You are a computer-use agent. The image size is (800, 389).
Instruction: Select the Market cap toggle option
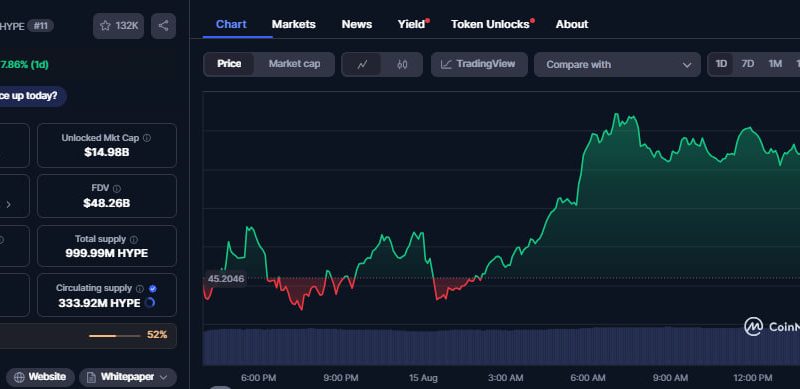point(294,64)
